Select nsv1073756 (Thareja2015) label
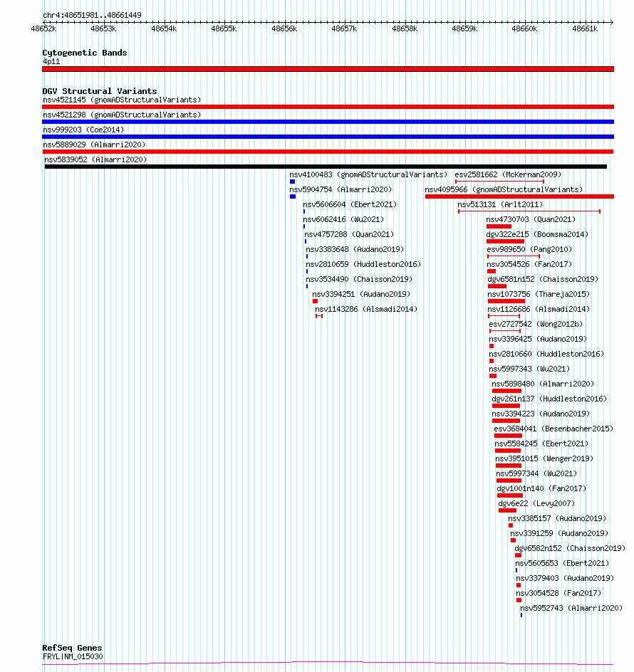634x672 pixels. tap(539, 295)
